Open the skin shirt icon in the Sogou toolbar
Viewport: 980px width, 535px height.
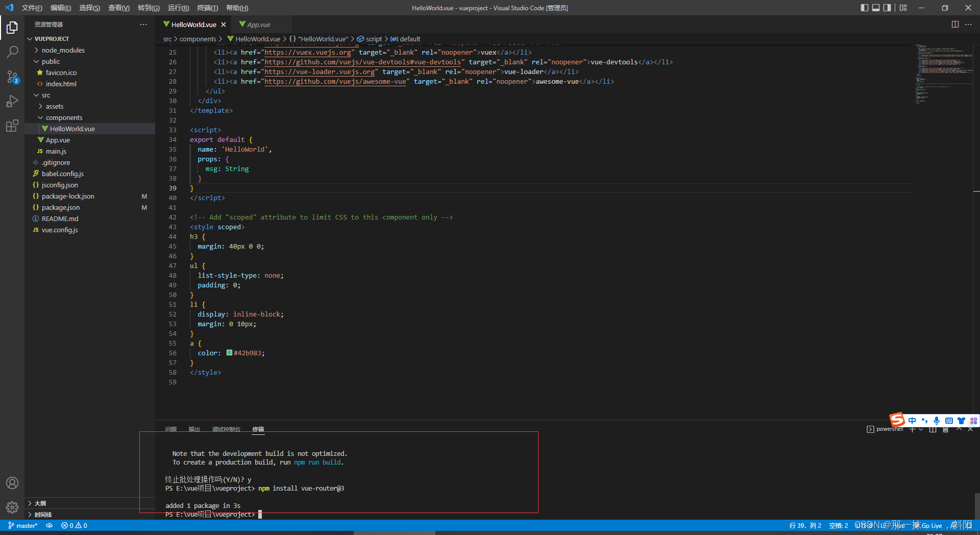point(961,421)
